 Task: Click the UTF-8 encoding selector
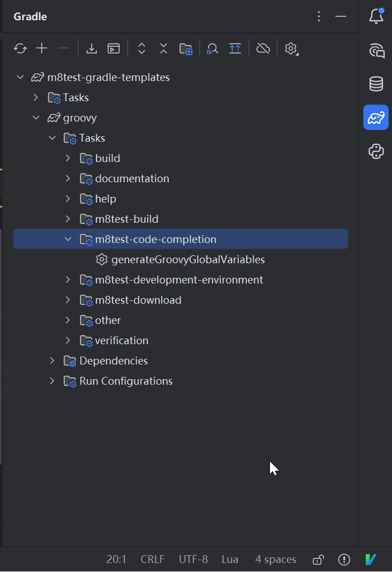[x=193, y=560]
